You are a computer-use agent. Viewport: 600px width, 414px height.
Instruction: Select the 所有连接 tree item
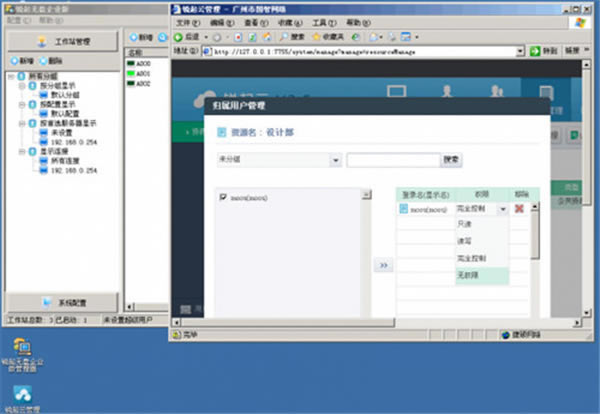(x=65, y=161)
